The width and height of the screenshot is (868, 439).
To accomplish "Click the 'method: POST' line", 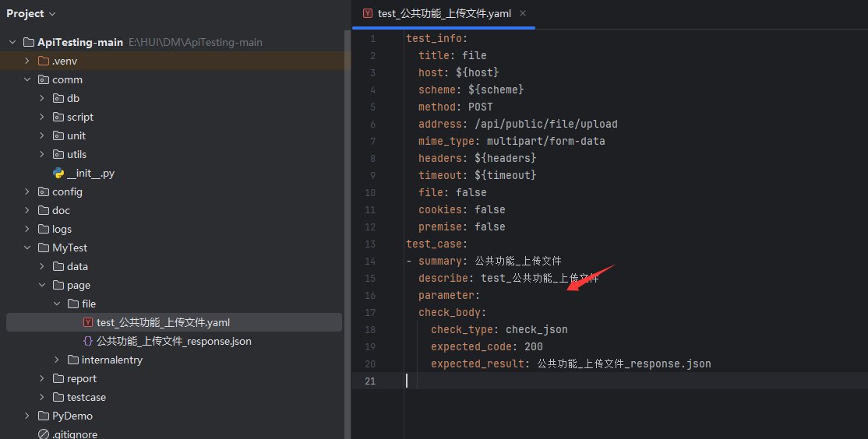I will point(456,107).
